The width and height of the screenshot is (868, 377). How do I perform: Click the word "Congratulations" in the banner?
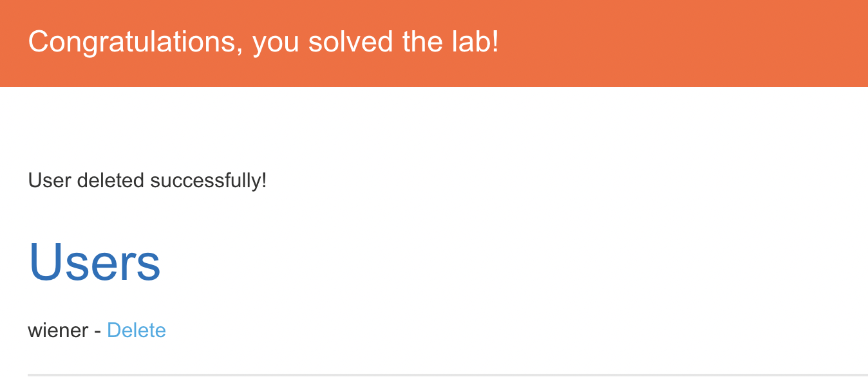tap(131, 42)
